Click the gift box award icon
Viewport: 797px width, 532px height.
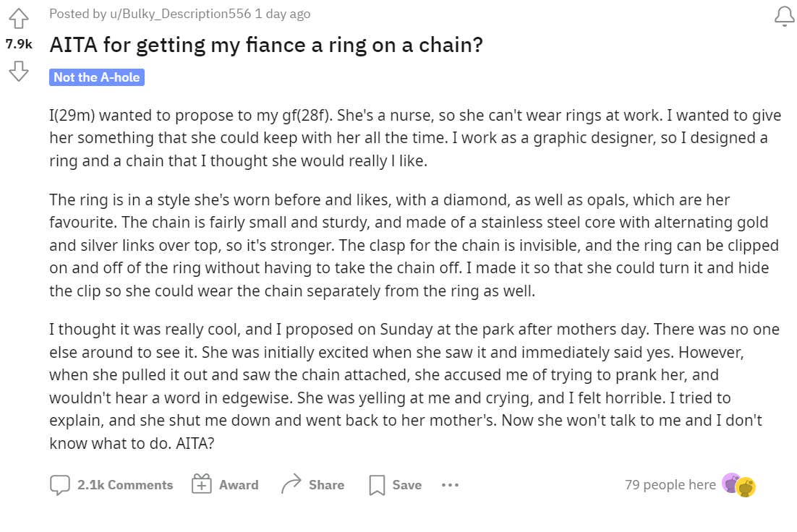[x=201, y=484]
